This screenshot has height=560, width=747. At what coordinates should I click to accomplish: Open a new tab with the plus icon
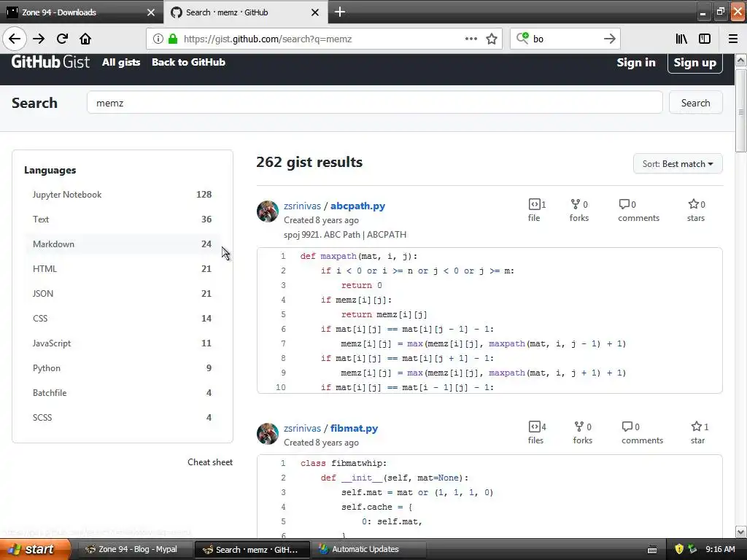340,12
